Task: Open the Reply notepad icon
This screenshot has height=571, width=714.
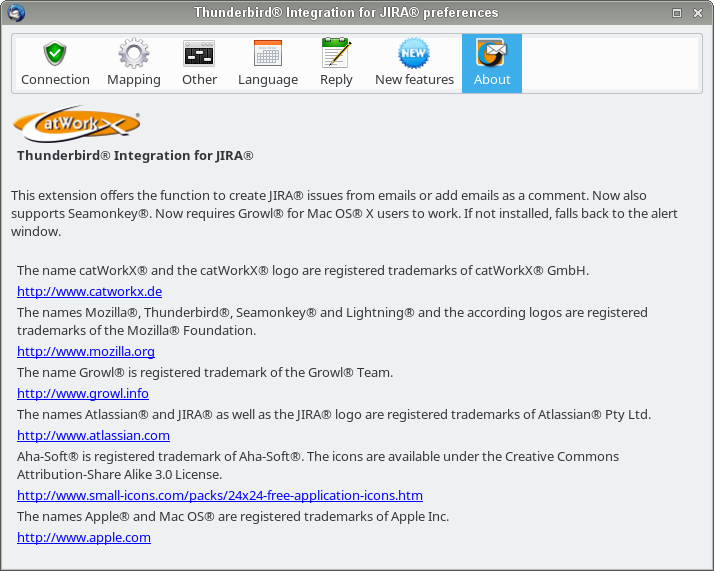Action: point(336,53)
